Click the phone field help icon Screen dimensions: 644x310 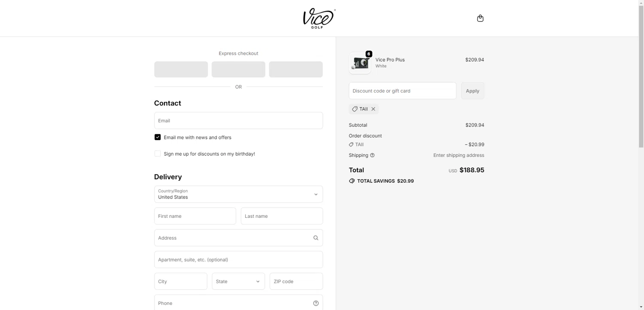tap(316, 303)
